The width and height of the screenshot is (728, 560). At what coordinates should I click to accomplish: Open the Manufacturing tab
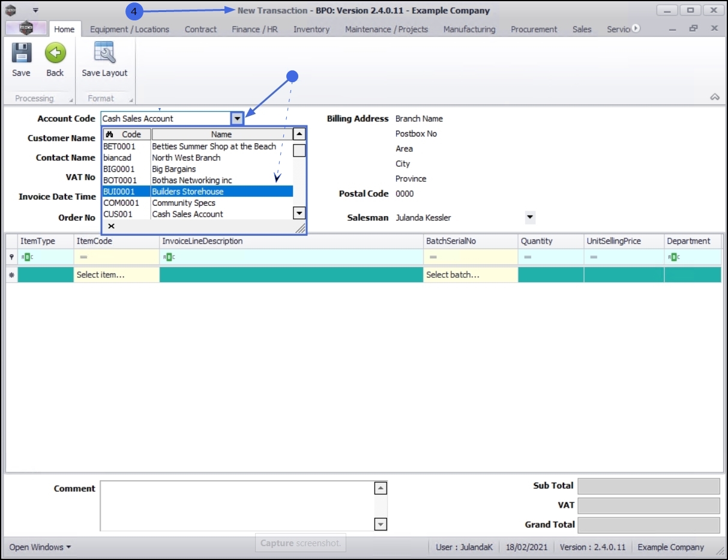tap(469, 29)
